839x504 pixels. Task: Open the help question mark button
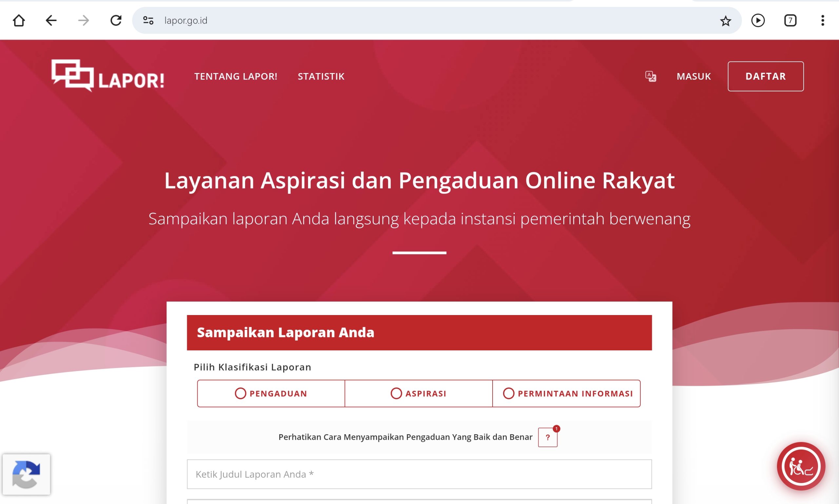[548, 437]
